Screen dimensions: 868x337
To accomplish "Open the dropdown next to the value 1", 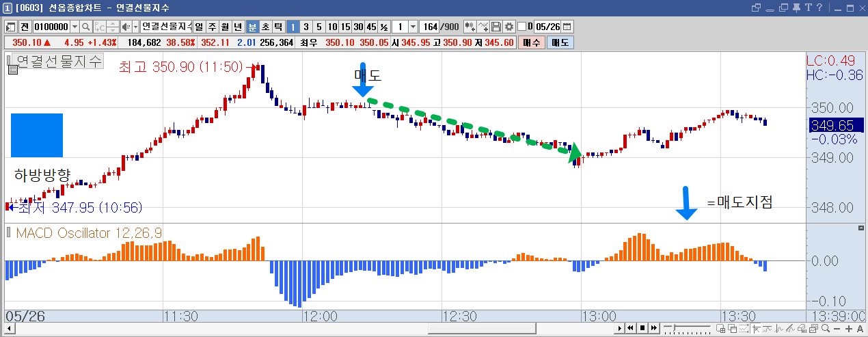I will [x=413, y=27].
